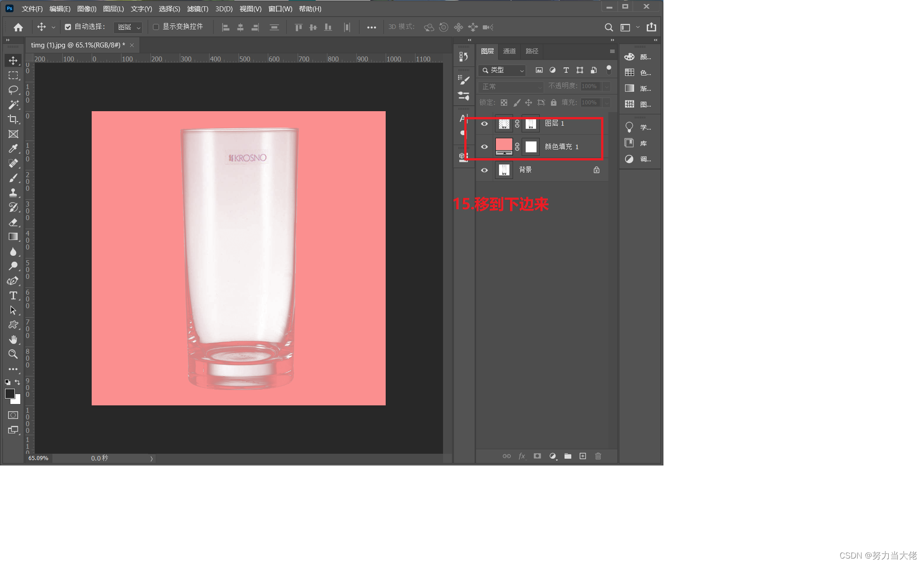
Task: Switch to the 通道 tab
Action: coord(509,51)
